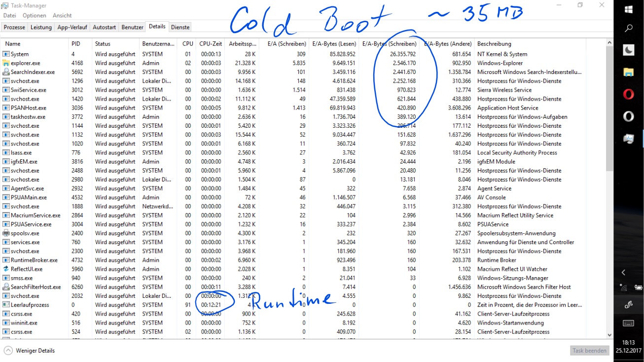Click the scrollbar up arrow
This screenshot has height=362, width=644.
point(609,42)
